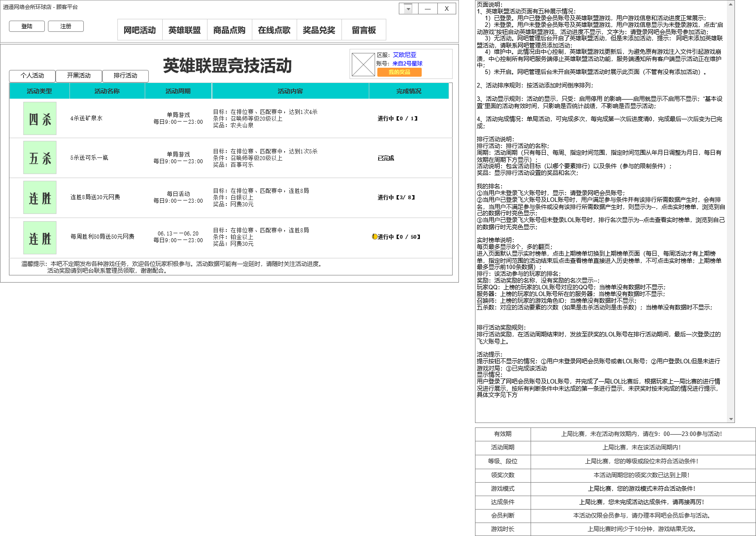
Task: Click the 五杀 activity type icon
Action: (x=40, y=157)
